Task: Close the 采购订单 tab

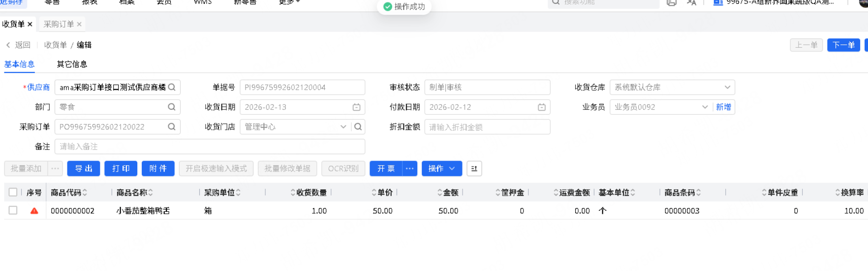Action: (x=79, y=24)
